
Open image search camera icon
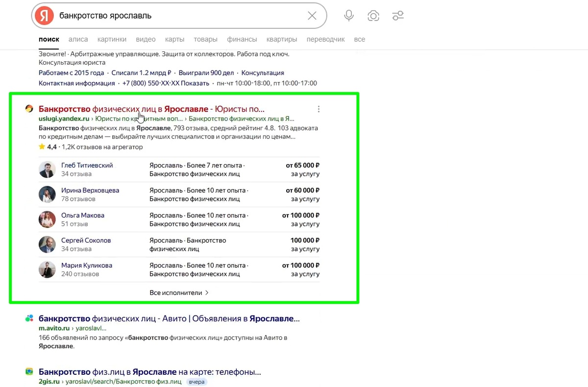(373, 16)
